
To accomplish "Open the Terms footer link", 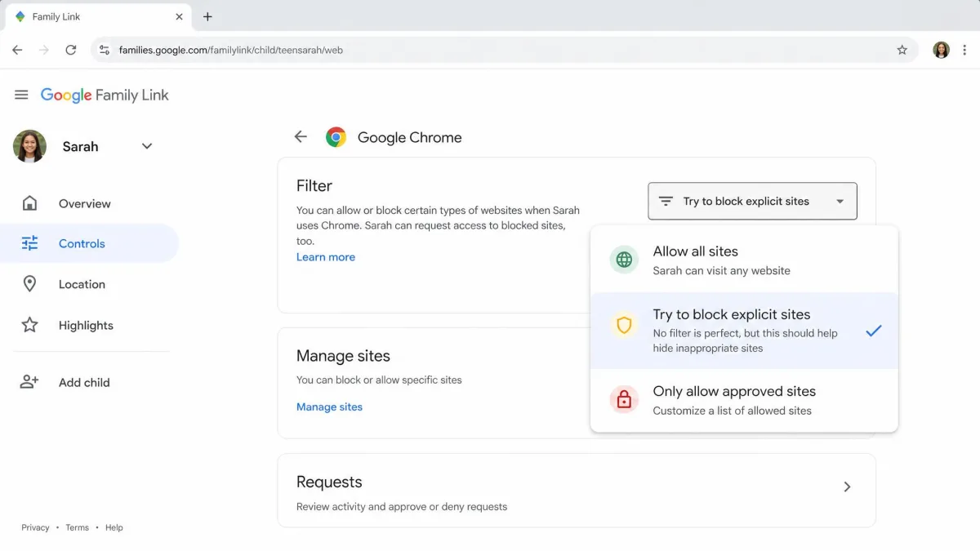I will coord(77,527).
